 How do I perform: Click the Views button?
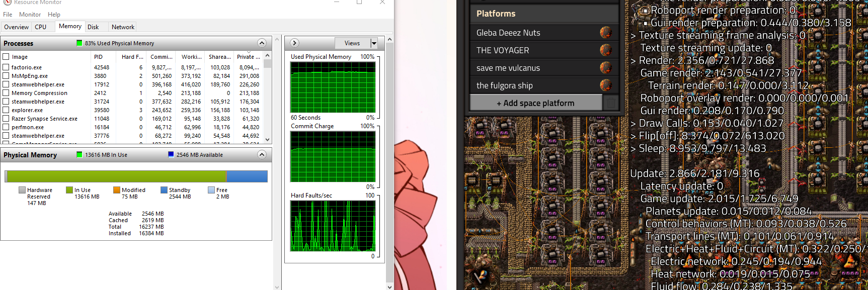352,43
